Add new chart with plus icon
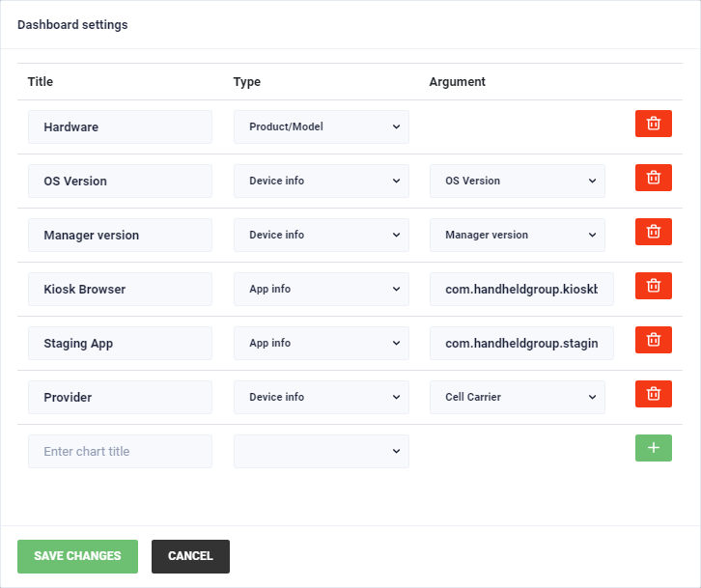 653,448
